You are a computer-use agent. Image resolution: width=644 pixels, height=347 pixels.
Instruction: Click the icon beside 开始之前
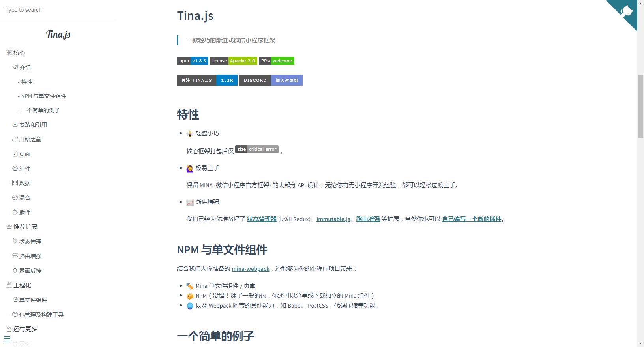coord(15,139)
